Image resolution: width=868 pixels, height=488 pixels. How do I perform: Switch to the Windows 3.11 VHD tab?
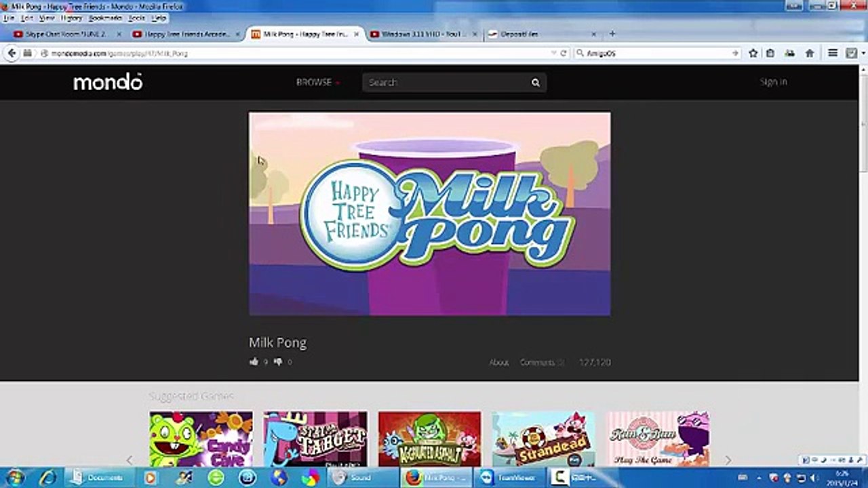tap(422, 34)
